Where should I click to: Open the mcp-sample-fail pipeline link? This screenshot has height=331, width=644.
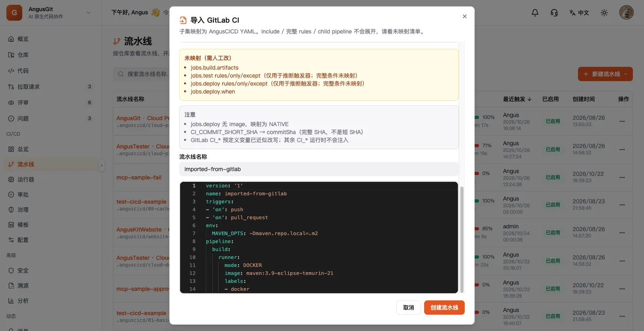(139, 177)
